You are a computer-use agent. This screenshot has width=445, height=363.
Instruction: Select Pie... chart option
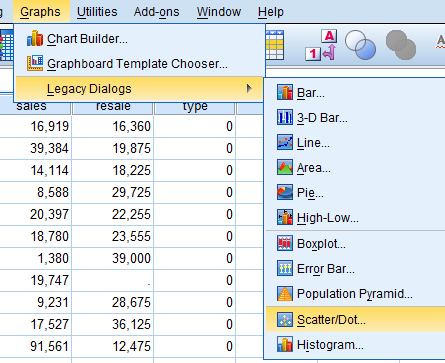pos(355,192)
